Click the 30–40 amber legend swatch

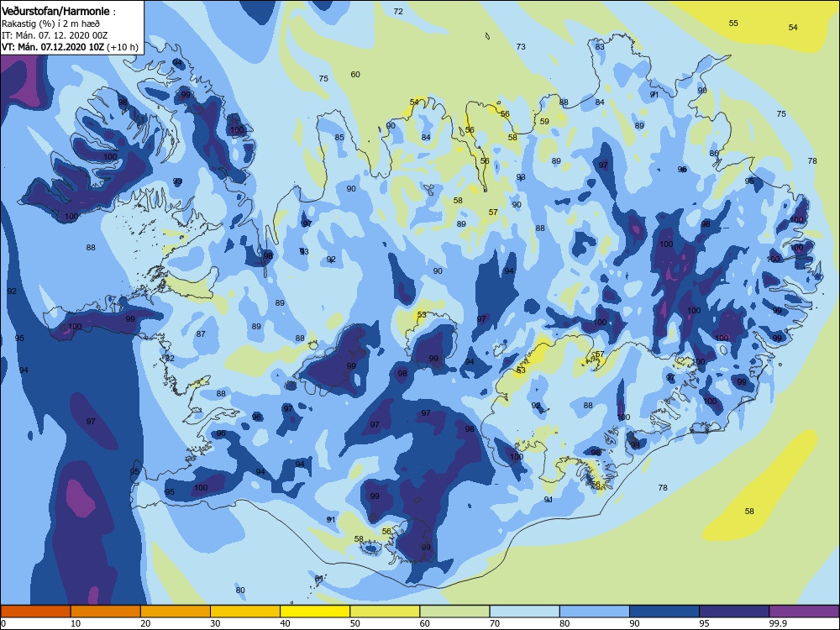pos(245,612)
